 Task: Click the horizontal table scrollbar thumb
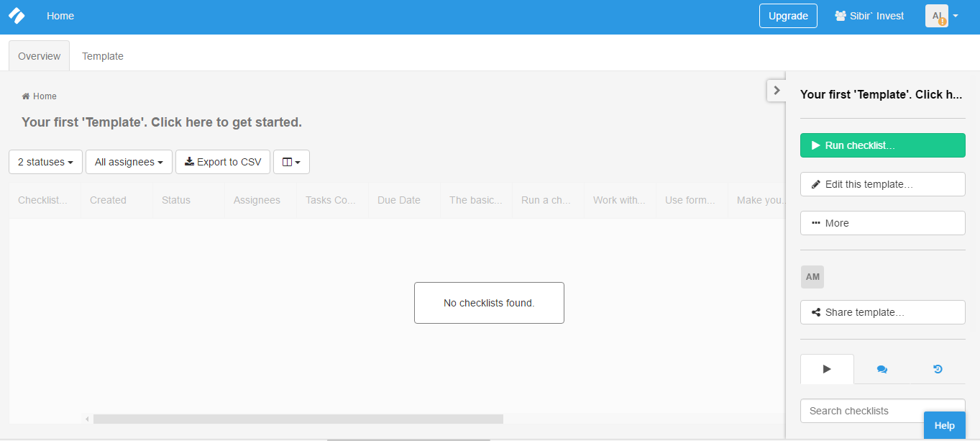298,419
